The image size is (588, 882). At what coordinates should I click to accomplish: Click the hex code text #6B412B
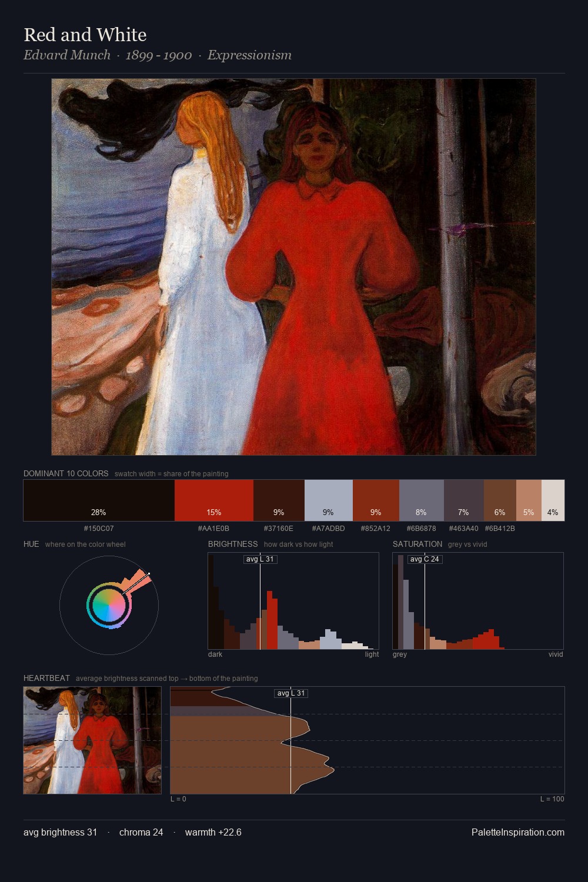[500, 529]
